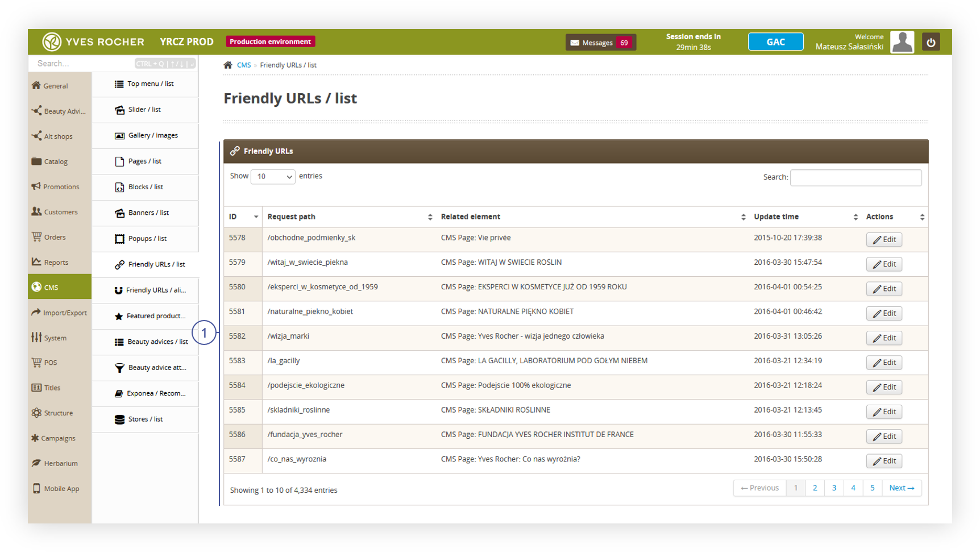Click the POS cart icon

(36, 362)
